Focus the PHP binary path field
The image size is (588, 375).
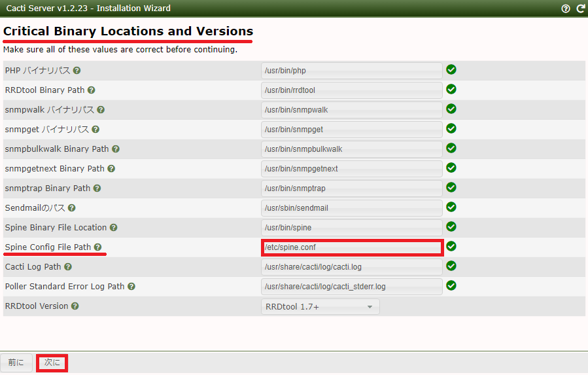pos(352,71)
